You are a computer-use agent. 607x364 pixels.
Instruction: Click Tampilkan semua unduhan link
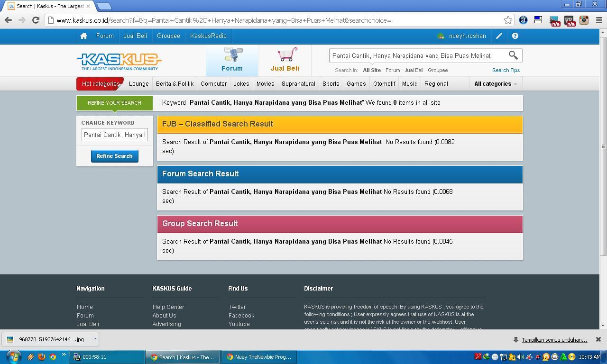(x=554, y=340)
